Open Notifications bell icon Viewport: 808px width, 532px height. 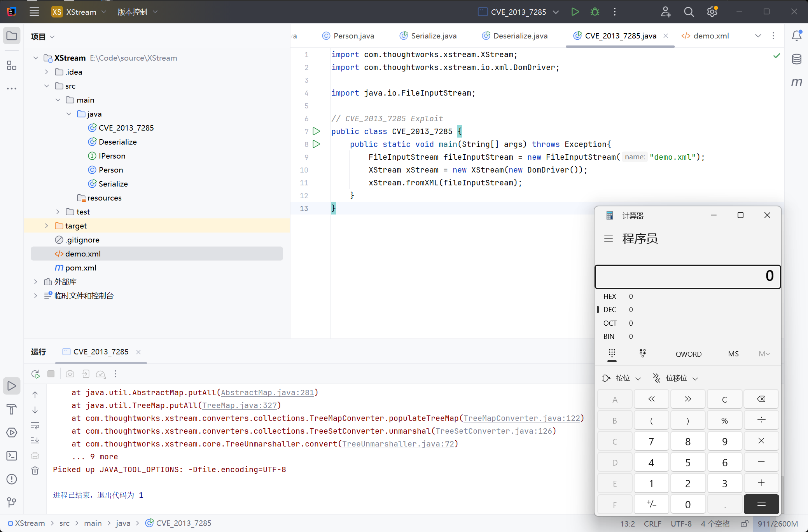click(x=796, y=36)
